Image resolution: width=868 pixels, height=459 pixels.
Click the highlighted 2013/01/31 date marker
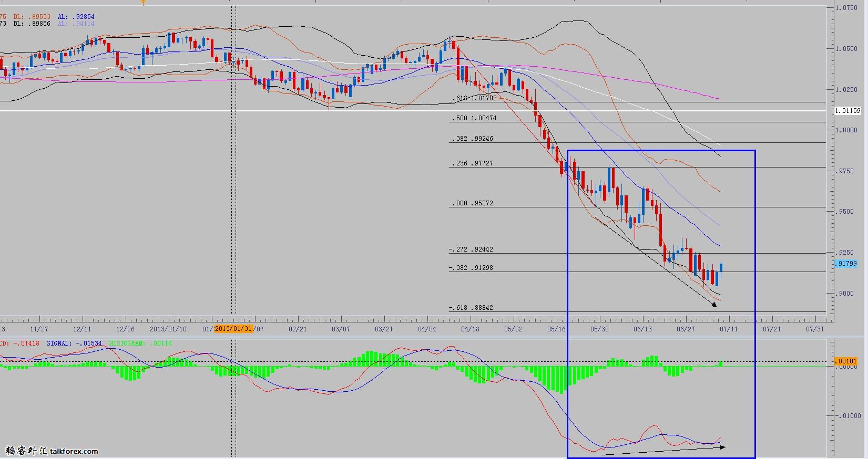tap(233, 329)
